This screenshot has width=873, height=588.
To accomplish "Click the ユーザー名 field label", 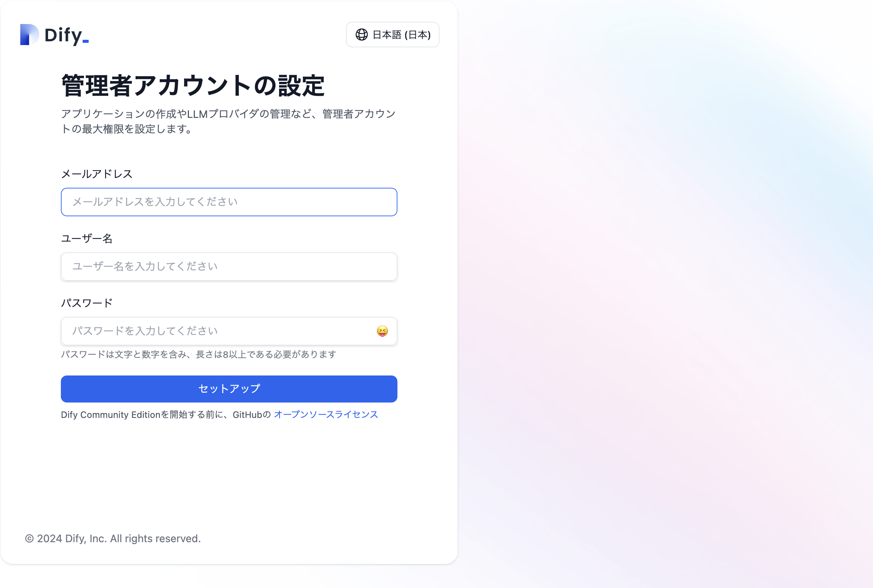I will point(86,238).
